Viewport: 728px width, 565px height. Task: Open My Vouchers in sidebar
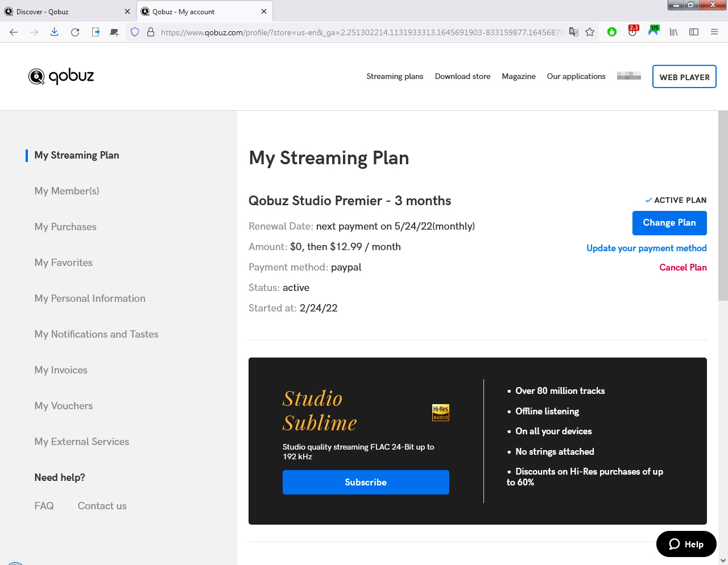coord(63,406)
